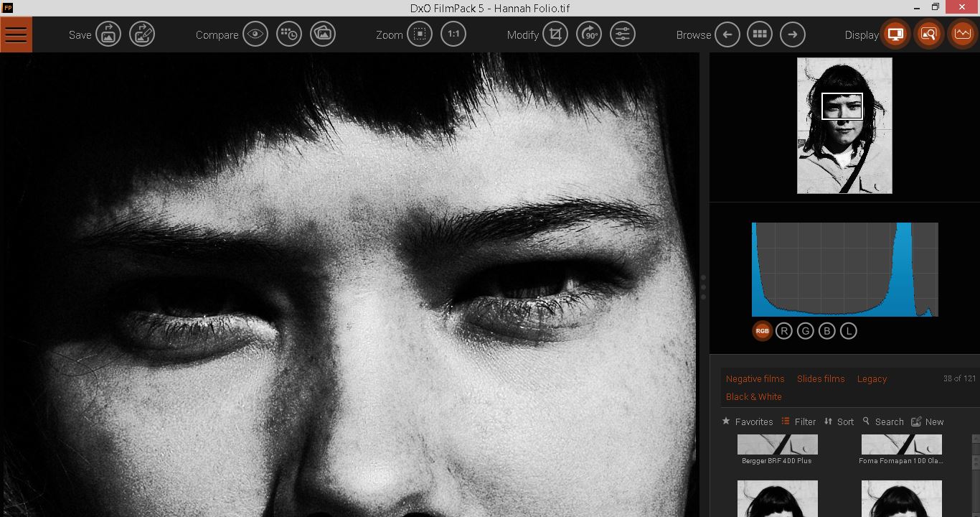Open the adjustment sliders settings icon
The height and width of the screenshot is (517, 980).
623,34
